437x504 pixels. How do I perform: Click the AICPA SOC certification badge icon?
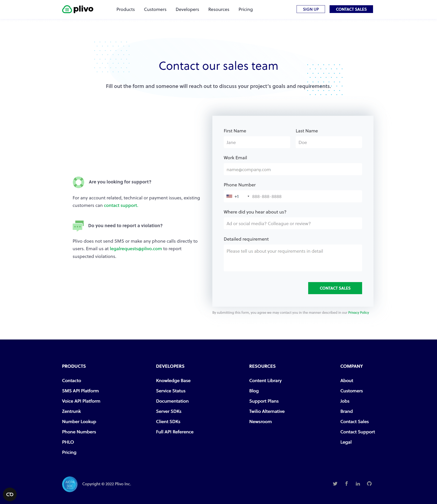pos(69,484)
